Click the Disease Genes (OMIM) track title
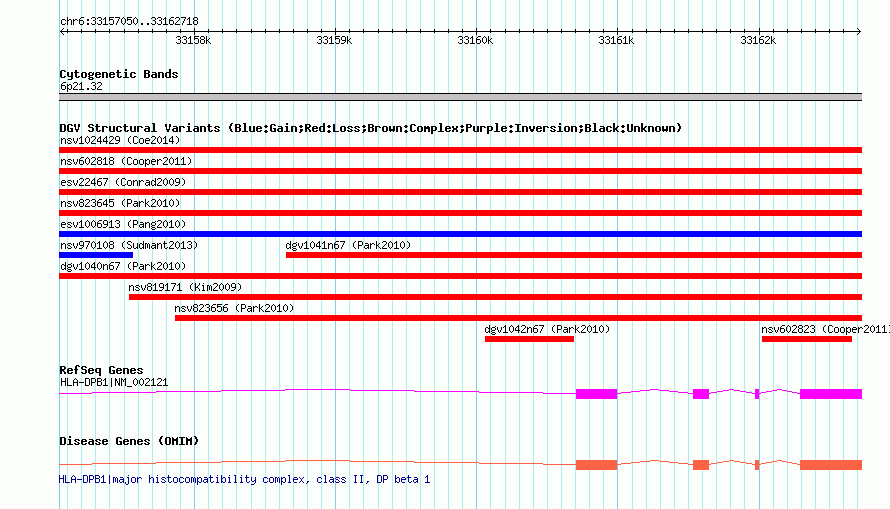The height and width of the screenshot is (509, 890). point(129,441)
